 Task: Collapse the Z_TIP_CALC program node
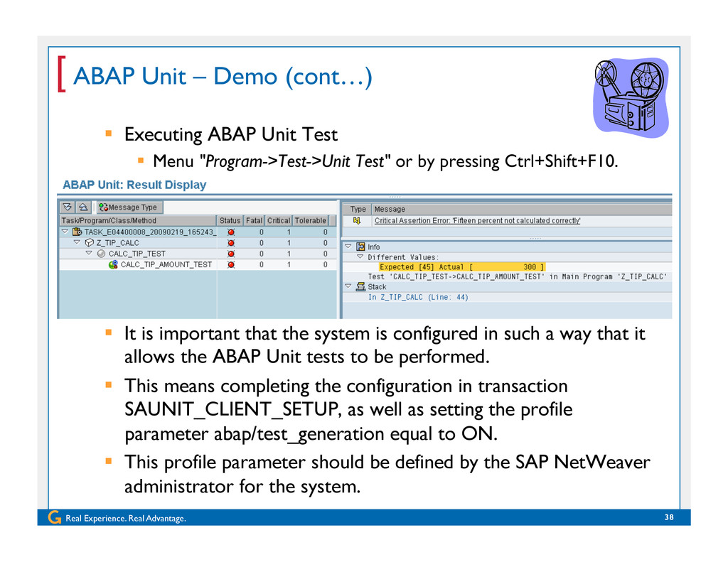coord(77,242)
